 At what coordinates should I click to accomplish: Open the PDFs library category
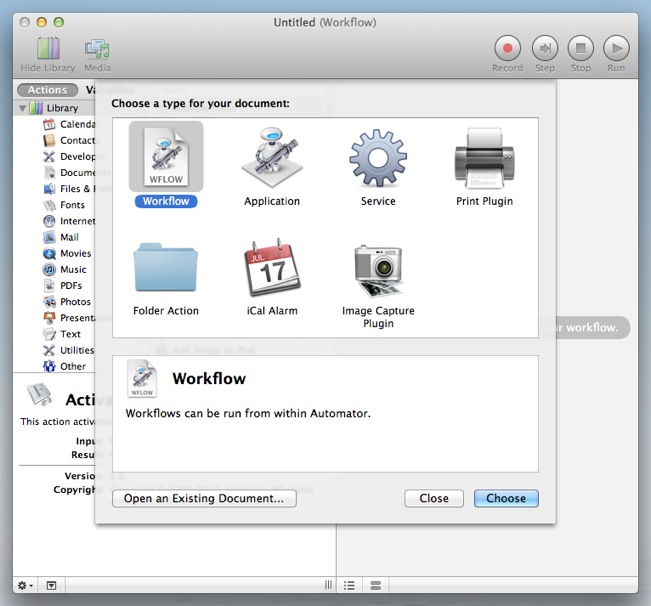pyautogui.click(x=63, y=286)
